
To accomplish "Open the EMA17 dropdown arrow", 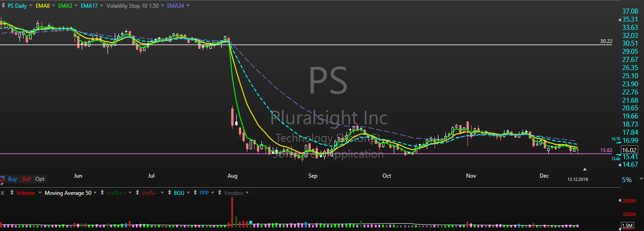I will pos(101,6).
